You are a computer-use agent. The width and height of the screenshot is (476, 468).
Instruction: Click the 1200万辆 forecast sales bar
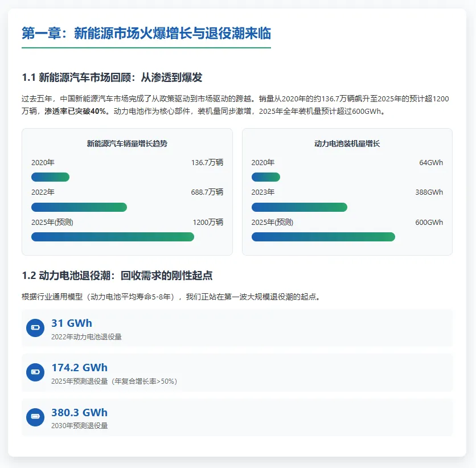tap(113, 237)
